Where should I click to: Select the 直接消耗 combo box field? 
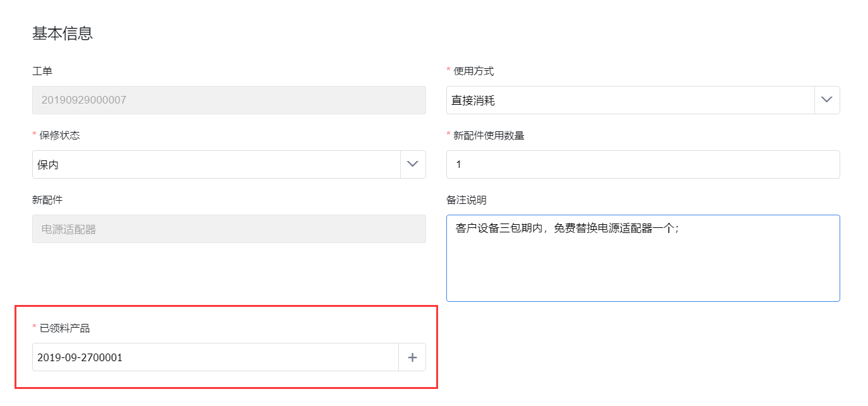630,100
